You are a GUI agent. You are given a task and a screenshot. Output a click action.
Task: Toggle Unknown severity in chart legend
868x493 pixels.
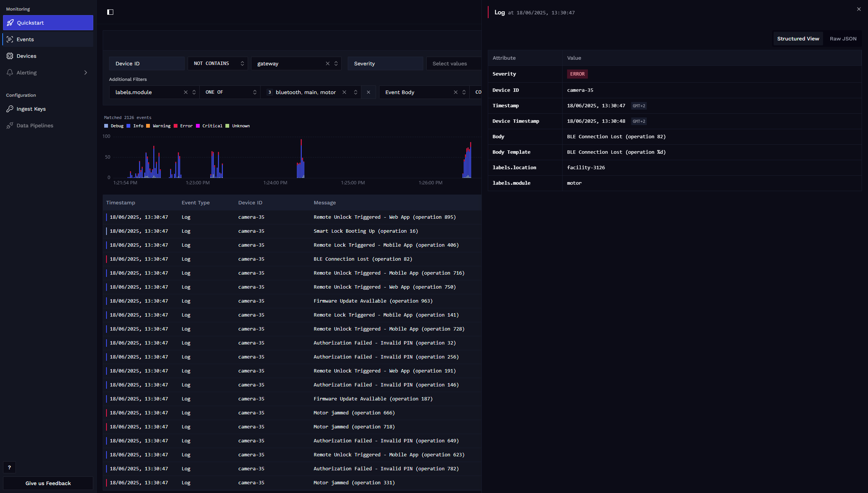tap(238, 126)
